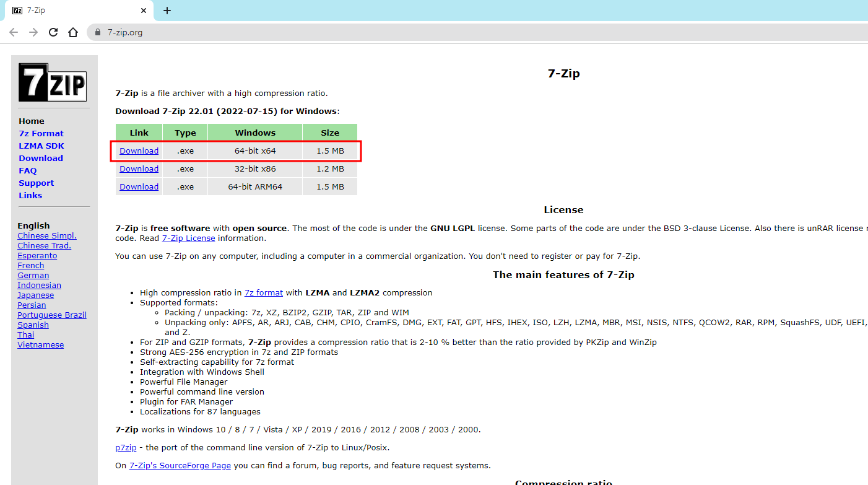Screen dimensions: 868x485
Task: Reload the page with the refresh icon
Action: (53, 32)
